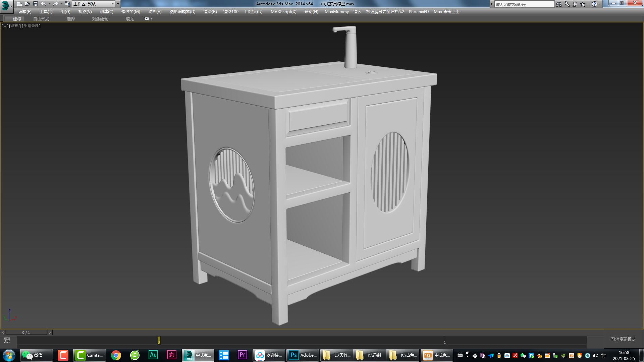The image size is (644, 362).
Task: Click the binoculars search icon
Action: pyautogui.click(x=558, y=4)
